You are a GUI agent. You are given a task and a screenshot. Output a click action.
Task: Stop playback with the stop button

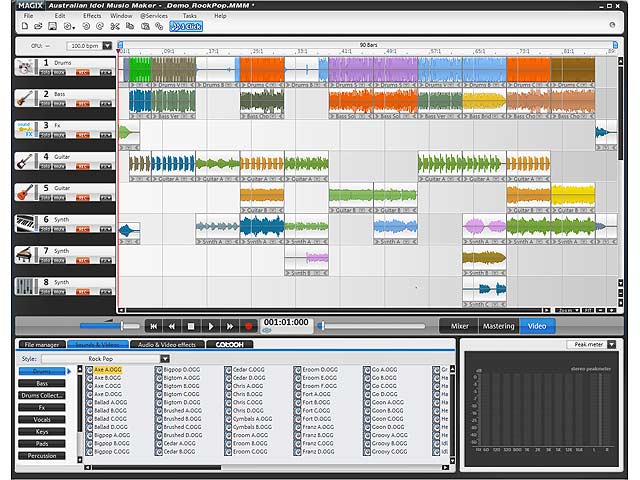[x=191, y=326]
